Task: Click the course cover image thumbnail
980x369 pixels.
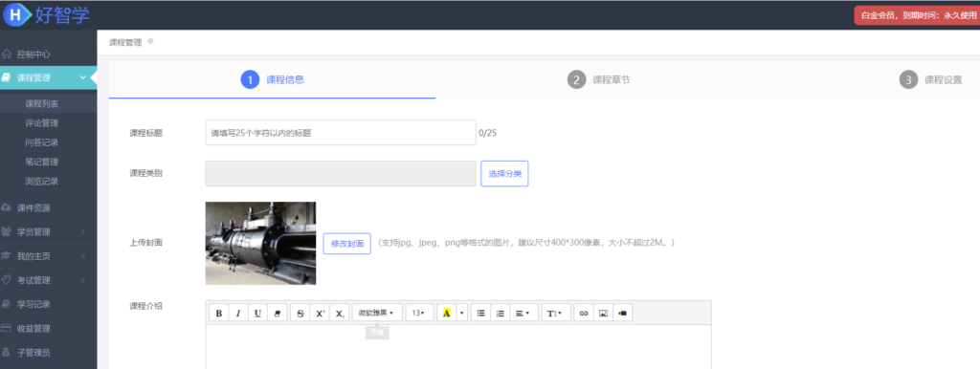Action: click(x=260, y=243)
